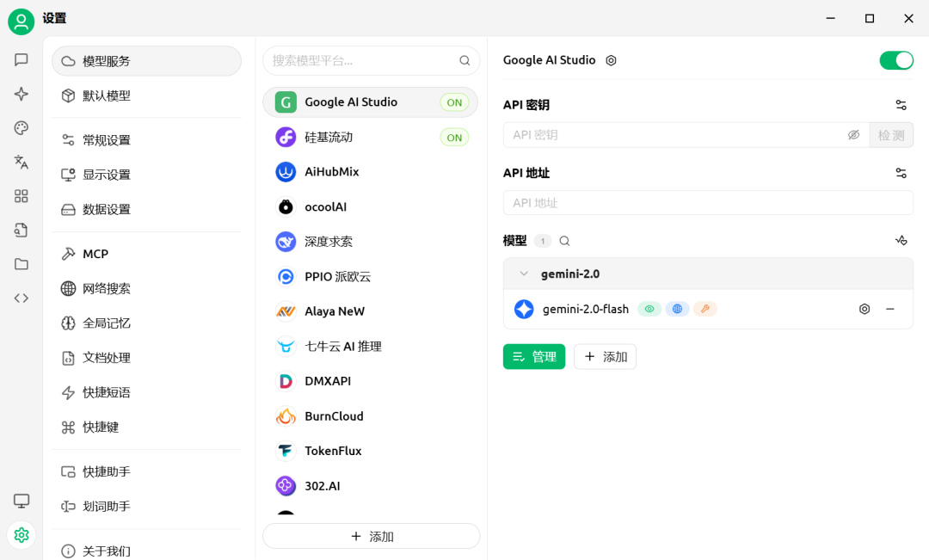Open the sparkle agents sidebar icon
The width and height of the screenshot is (929, 560).
coord(22,94)
